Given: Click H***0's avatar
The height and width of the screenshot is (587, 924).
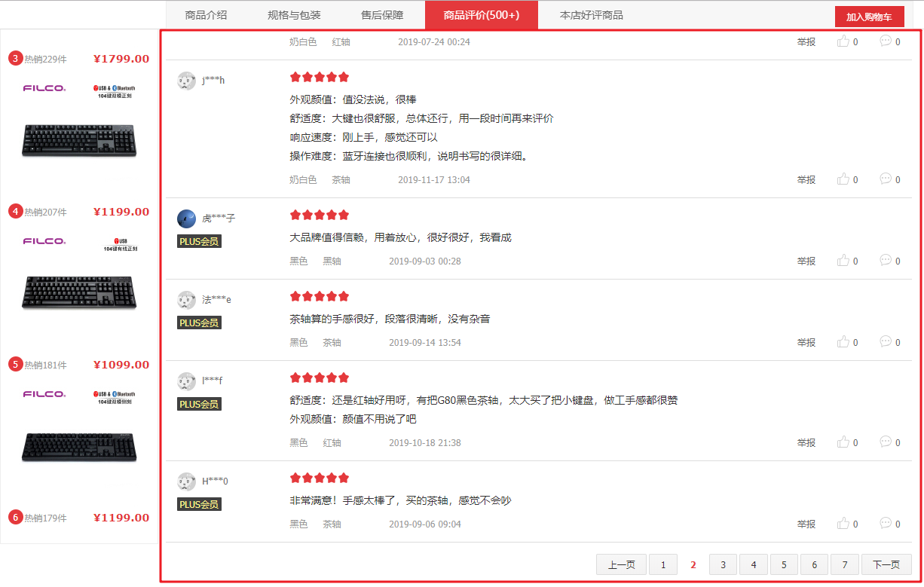Looking at the screenshot, I should [186, 482].
